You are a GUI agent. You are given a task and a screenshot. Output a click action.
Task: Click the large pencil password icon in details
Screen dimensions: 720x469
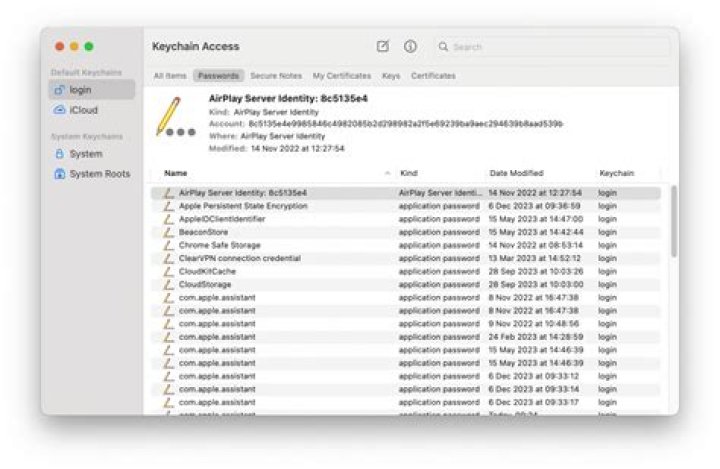pos(174,117)
